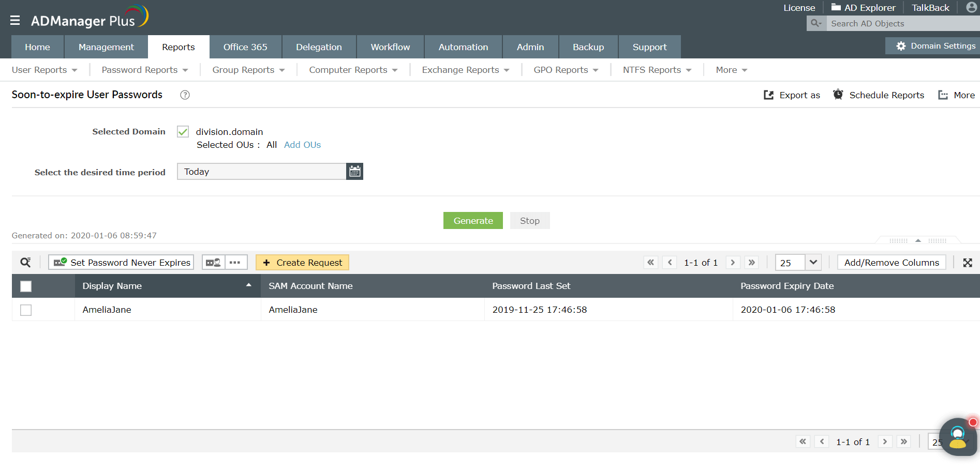Switch to the Support tab
This screenshot has height=473, width=980.
pyautogui.click(x=649, y=47)
